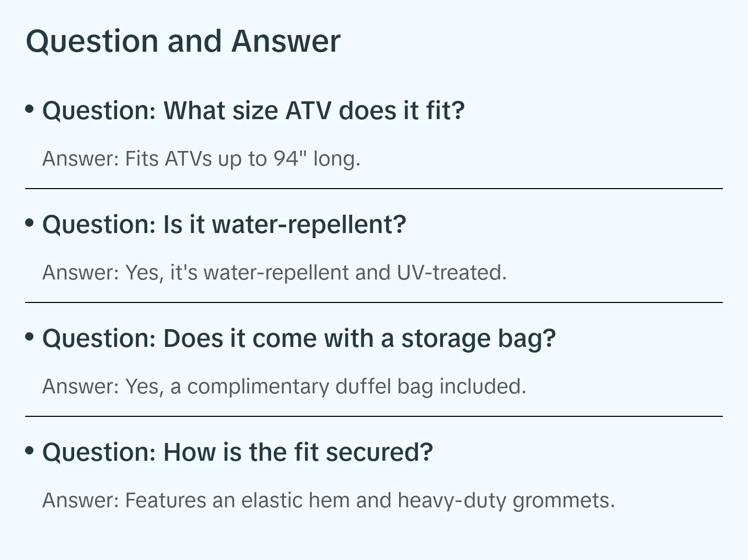748x560 pixels.
Task: Click the bullet beside the fit secured question
Action: pyautogui.click(x=30, y=450)
